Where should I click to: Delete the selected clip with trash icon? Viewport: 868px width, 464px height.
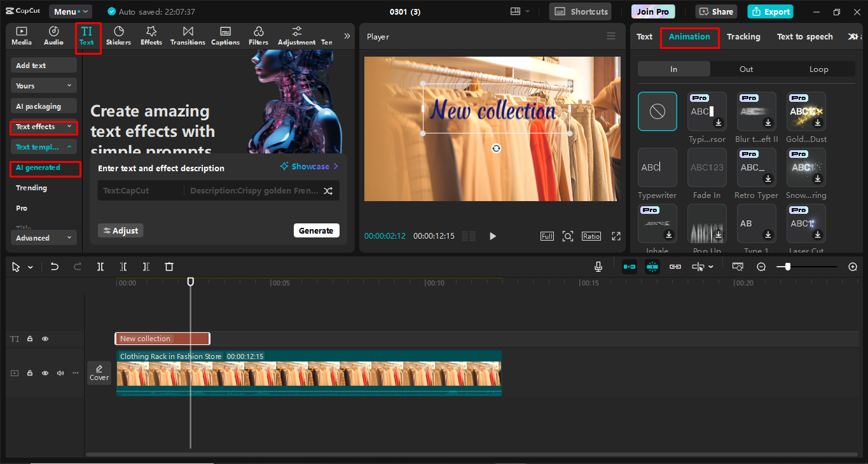click(169, 267)
